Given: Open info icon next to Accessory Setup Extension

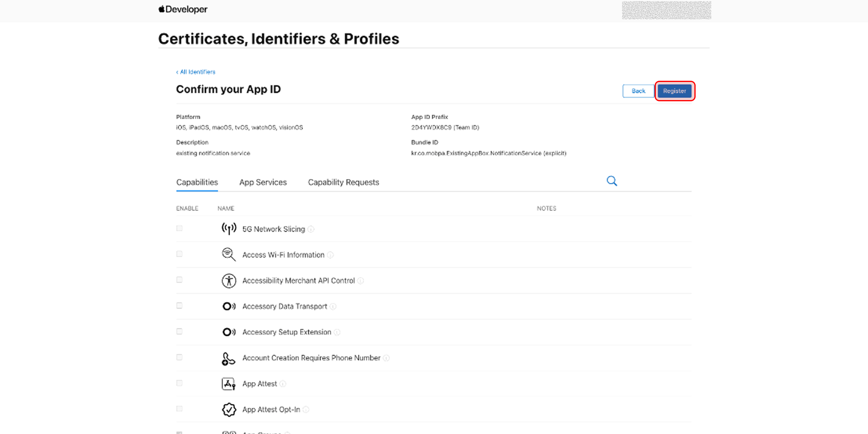Looking at the screenshot, I should click(x=337, y=332).
